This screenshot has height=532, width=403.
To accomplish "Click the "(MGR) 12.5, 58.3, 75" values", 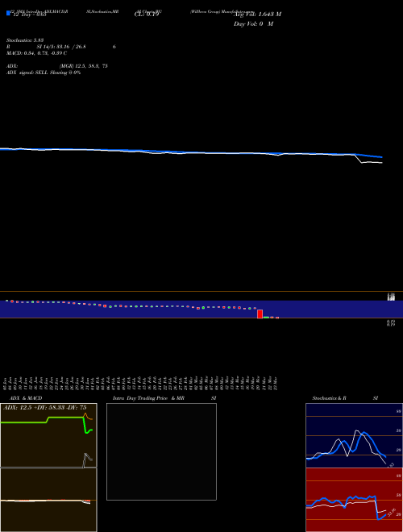I will point(84,66).
